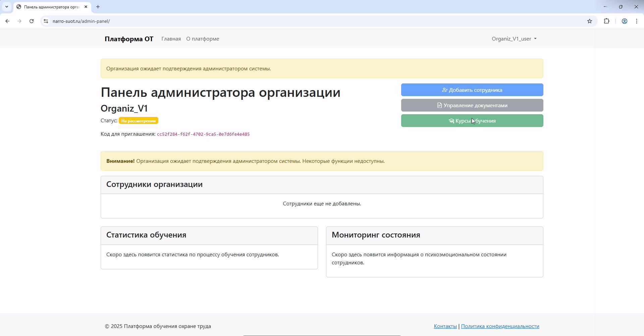Open site settings via tune icon in address bar
The width and height of the screenshot is (644, 336).
tap(46, 21)
